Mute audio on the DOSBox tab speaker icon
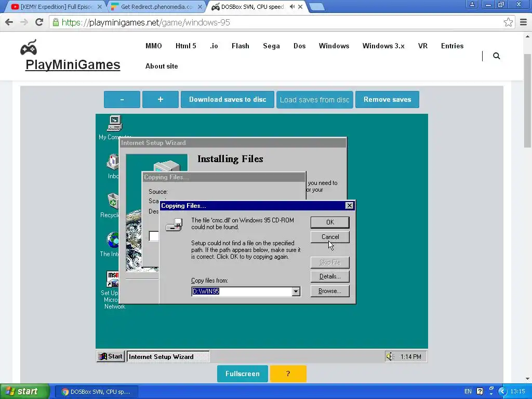Viewport: 532px width, 399px height. (x=292, y=6)
